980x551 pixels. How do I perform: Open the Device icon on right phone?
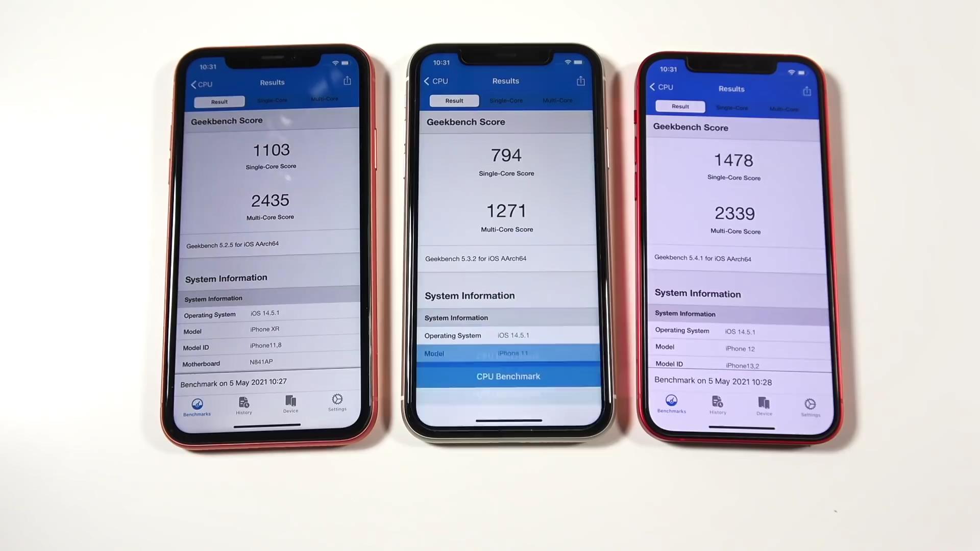coord(764,404)
